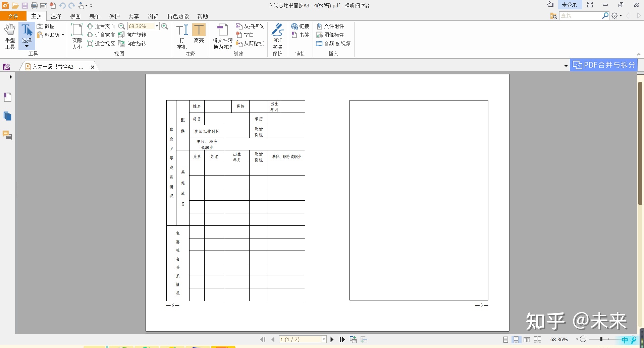This screenshot has height=348, width=644.
Task: Click the zoom out magnifier icon
Action: 122,26
